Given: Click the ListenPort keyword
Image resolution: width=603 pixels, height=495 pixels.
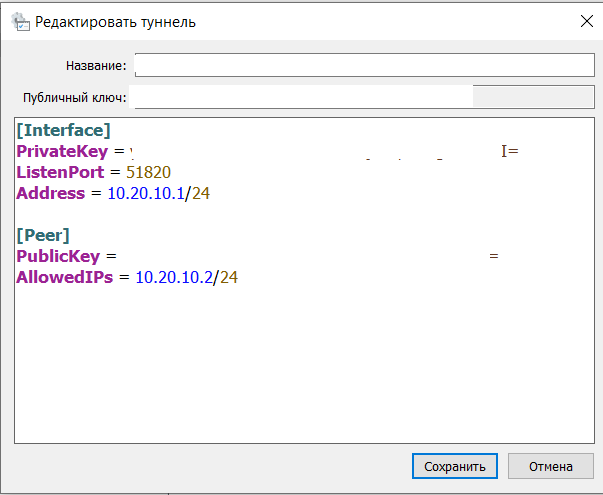Looking at the screenshot, I should point(60,172).
